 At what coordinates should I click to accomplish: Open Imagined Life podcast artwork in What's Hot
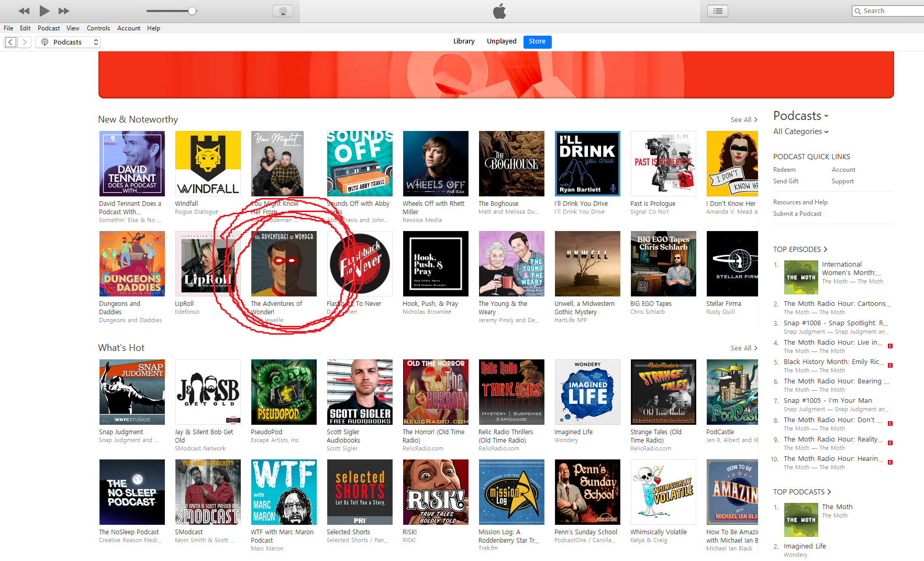click(x=587, y=392)
